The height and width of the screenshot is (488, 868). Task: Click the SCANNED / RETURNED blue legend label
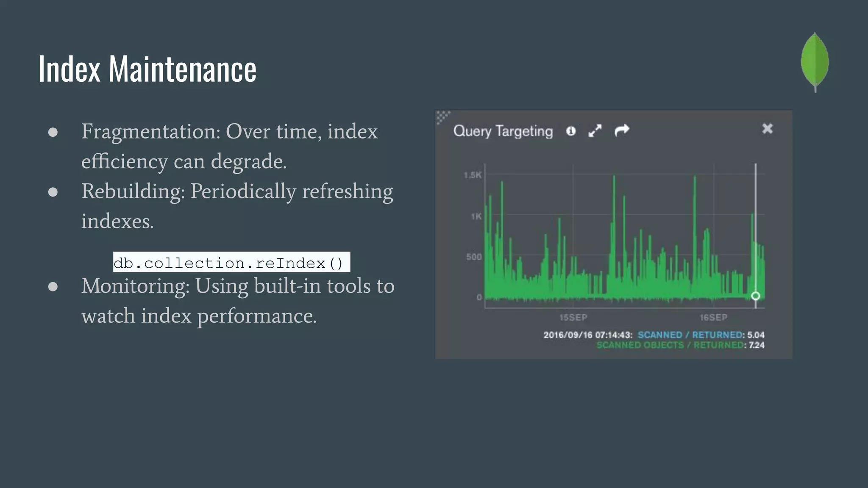pyautogui.click(x=690, y=335)
